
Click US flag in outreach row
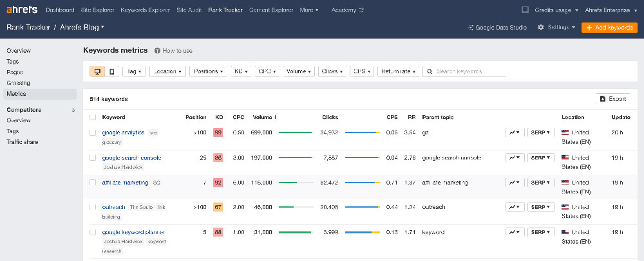pyautogui.click(x=565, y=207)
